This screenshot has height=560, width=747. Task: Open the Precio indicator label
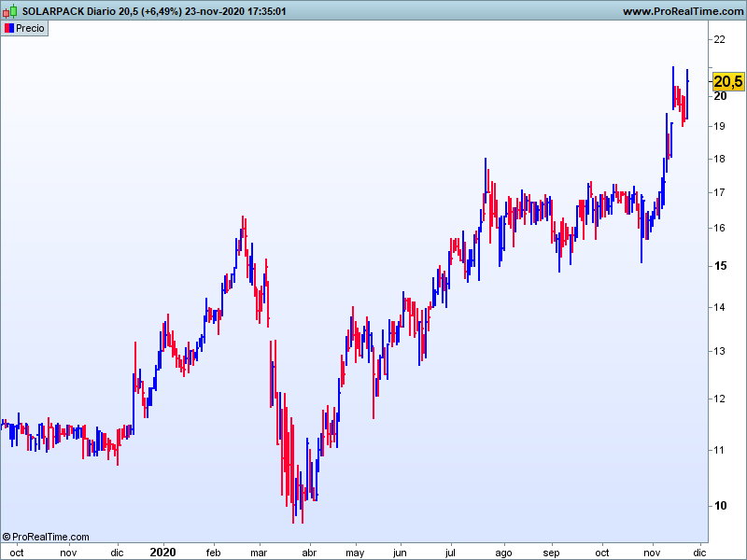[x=30, y=28]
